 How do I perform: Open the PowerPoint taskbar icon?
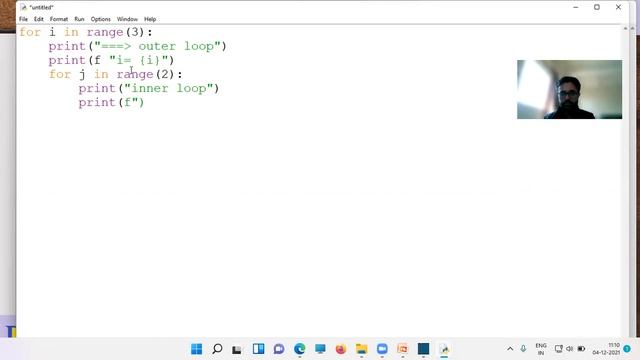(x=402, y=349)
